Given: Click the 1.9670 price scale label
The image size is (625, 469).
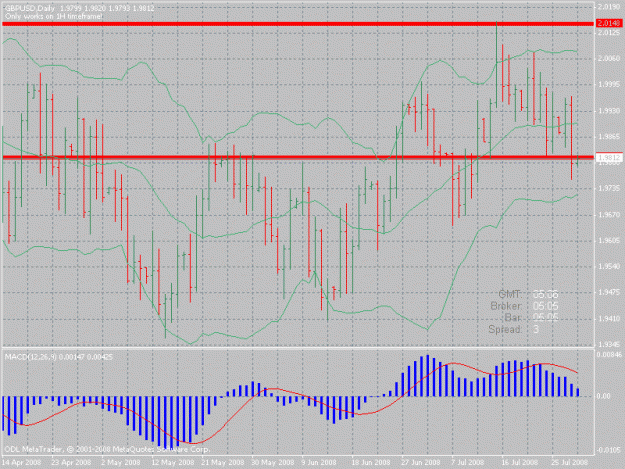Looking at the screenshot, I should [609, 215].
